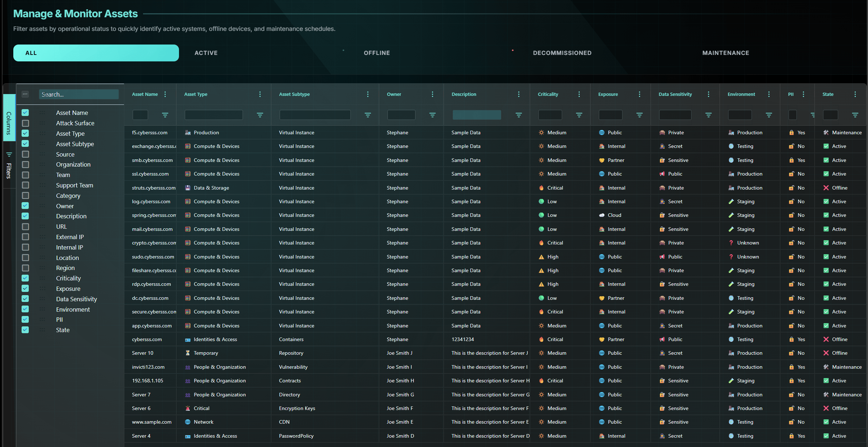Select the invicti123.com asset cell

(x=150, y=367)
